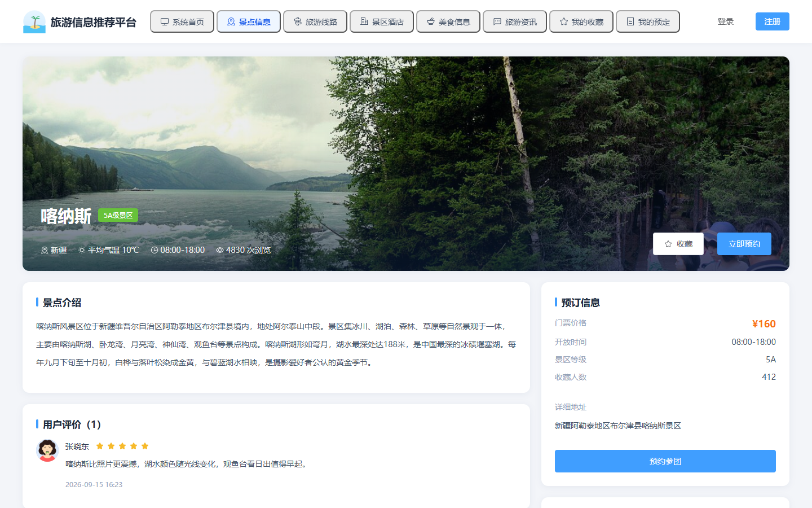Screen dimensions: 812x508
Task: Click the eye icon beside 4830 次浏览
Action: 220,250
